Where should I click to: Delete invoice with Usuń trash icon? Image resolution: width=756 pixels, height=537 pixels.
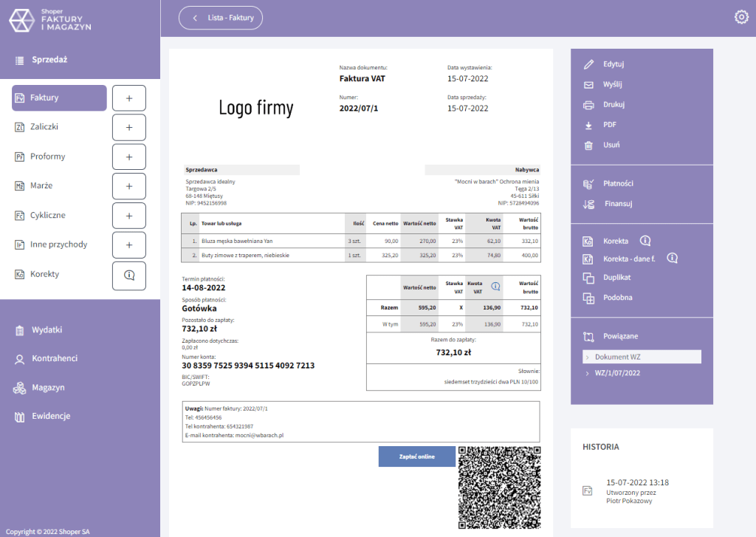[588, 146]
